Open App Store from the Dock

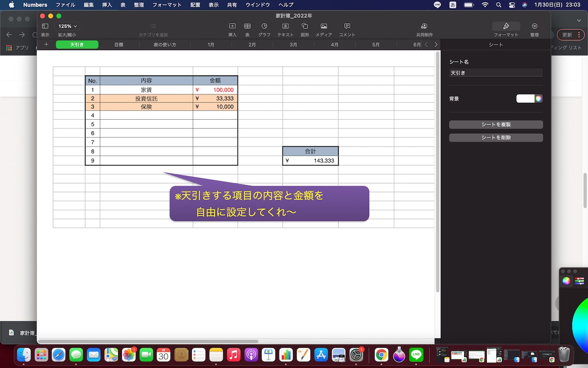321,355
